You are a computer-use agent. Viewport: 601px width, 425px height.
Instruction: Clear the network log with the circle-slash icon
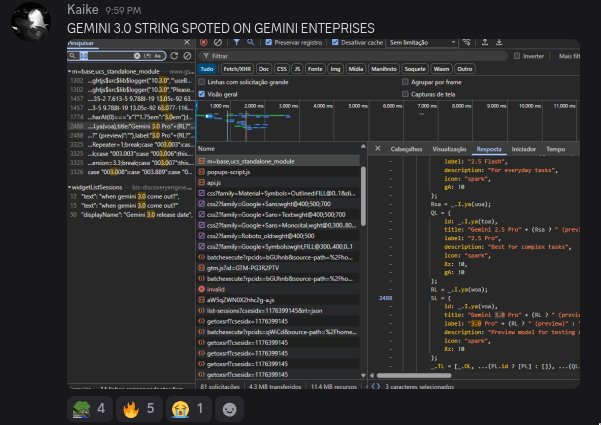click(x=218, y=43)
